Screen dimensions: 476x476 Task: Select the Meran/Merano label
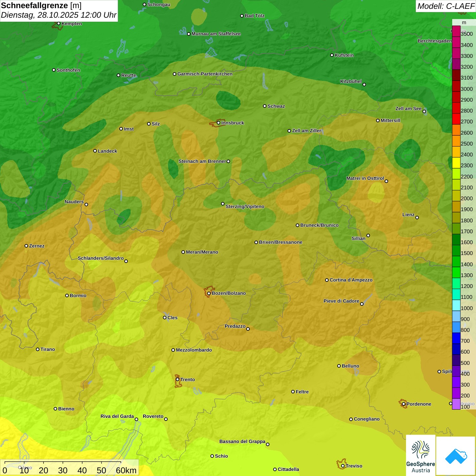(202, 252)
